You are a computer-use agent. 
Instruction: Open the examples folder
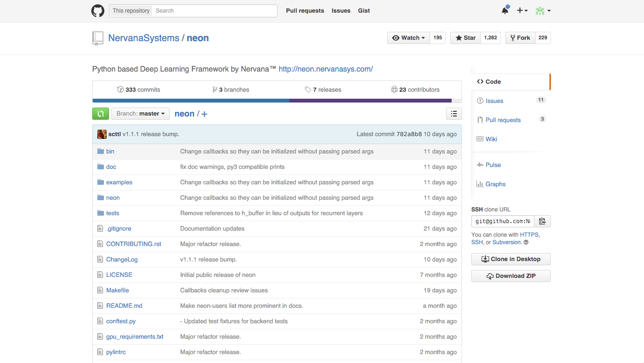(x=119, y=182)
